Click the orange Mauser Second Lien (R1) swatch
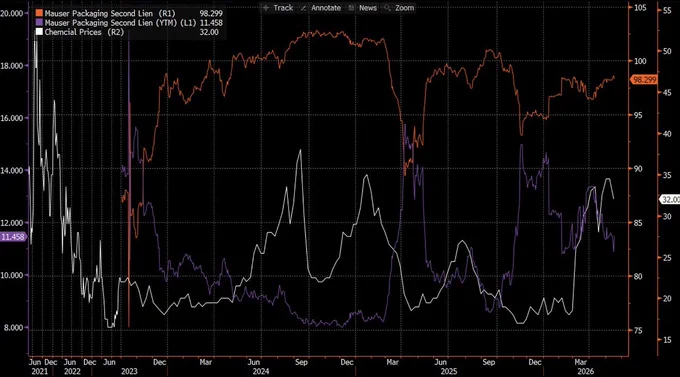680x377 pixels. point(39,13)
